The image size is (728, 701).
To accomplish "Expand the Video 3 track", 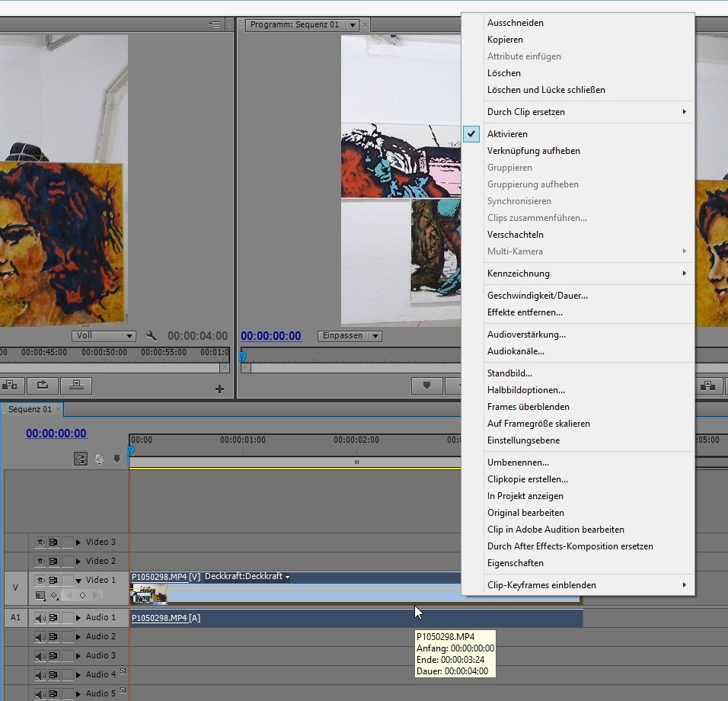I will click(78, 542).
